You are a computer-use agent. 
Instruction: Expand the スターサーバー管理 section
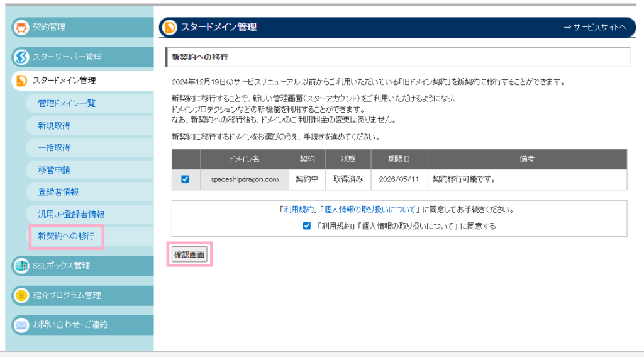67,57
